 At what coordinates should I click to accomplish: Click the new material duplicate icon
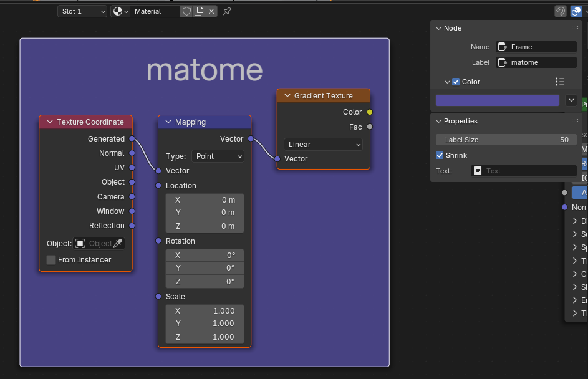pos(199,11)
